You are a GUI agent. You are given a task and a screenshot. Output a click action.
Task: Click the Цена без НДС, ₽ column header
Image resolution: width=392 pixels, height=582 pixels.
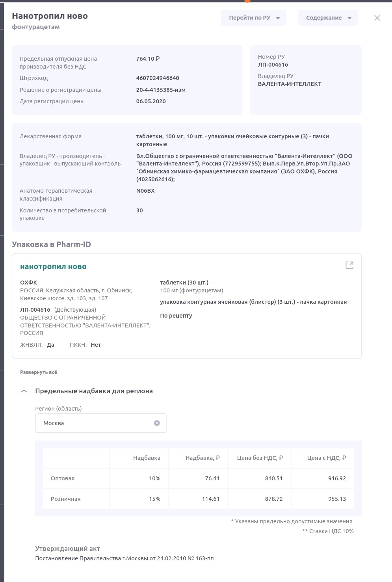[260, 458]
